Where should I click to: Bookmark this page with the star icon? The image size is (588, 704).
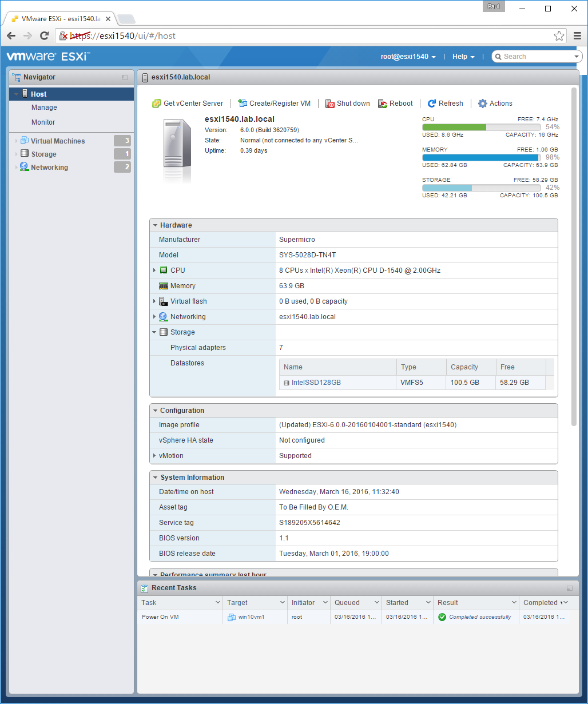pos(559,35)
